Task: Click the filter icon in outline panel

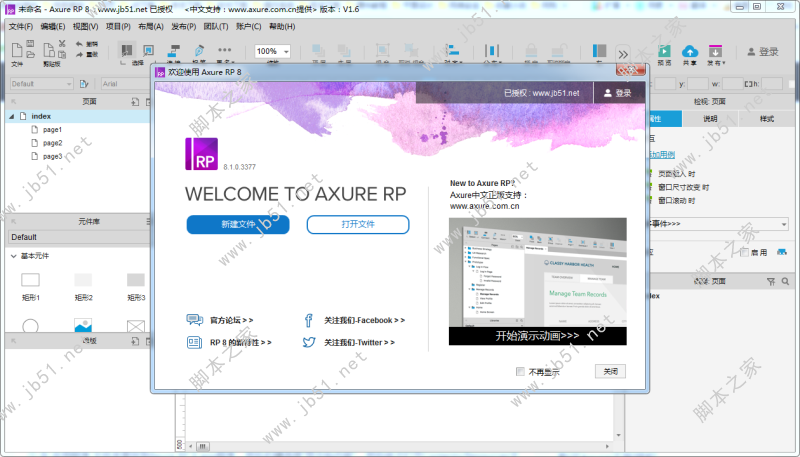Action: tap(771, 282)
